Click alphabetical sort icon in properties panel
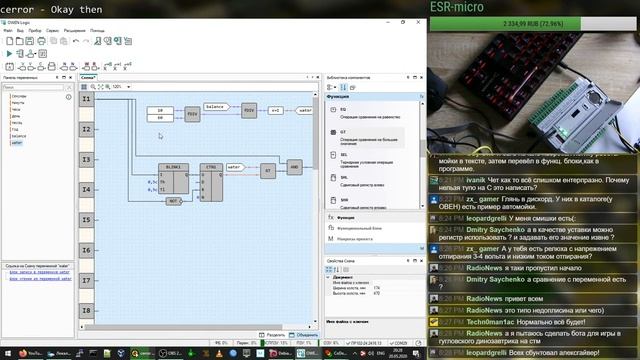The height and width of the screenshot is (360, 640). pyautogui.click(x=336, y=270)
